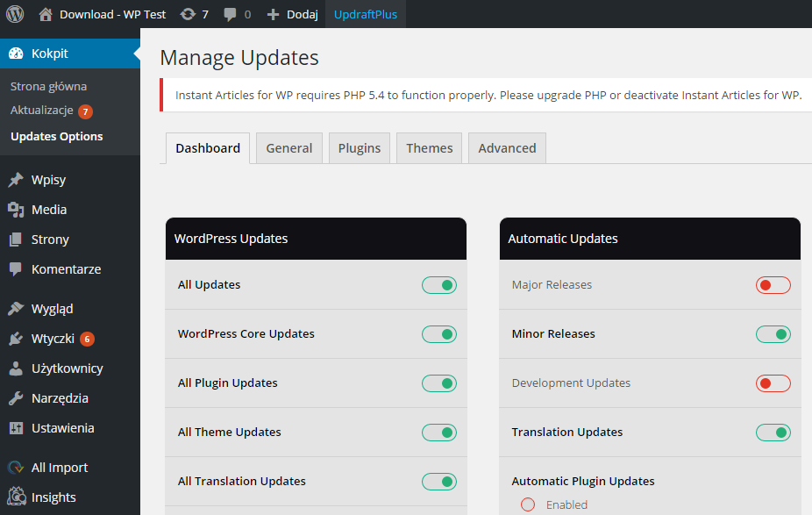Click the updates refresh icon in admin bar
The width and height of the screenshot is (812, 515).
coord(188,14)
